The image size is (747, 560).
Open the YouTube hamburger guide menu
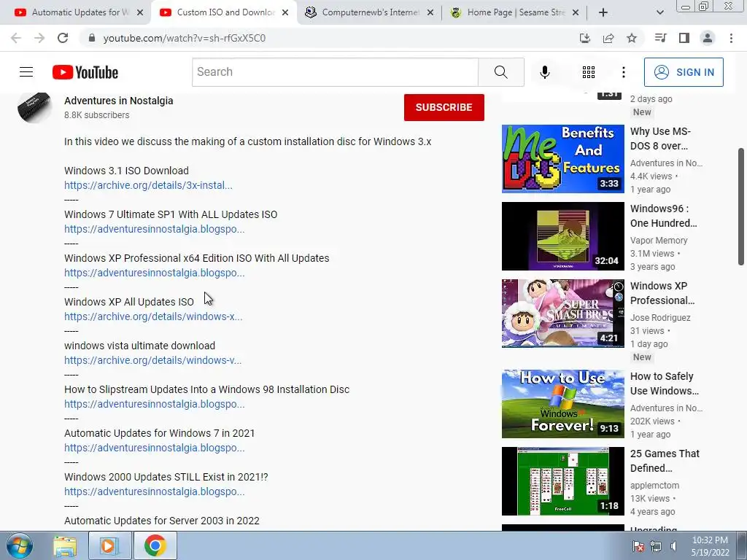(26, 72)
